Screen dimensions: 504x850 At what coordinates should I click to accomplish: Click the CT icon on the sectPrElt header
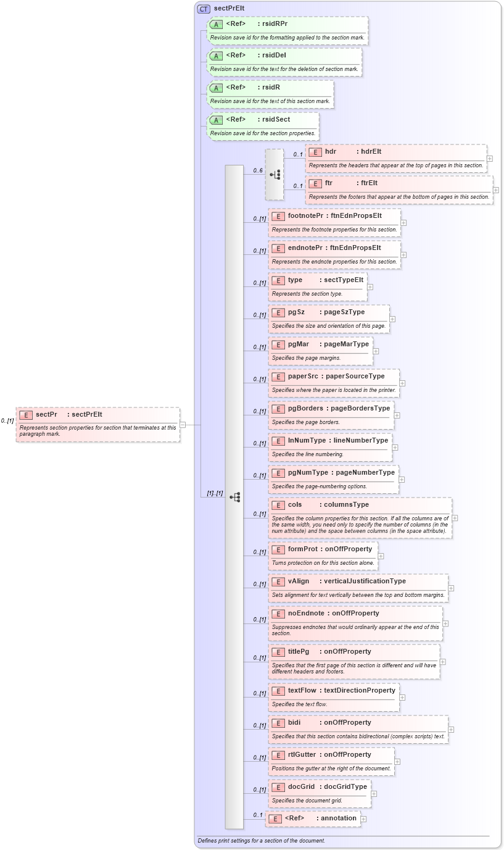(204, 9)
